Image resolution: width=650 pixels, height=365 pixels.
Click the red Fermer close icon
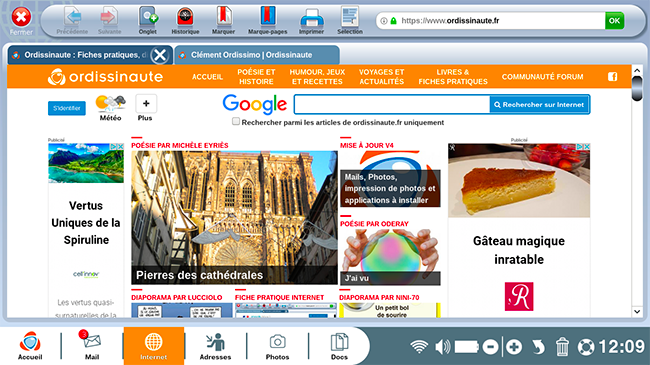(21, 17)
